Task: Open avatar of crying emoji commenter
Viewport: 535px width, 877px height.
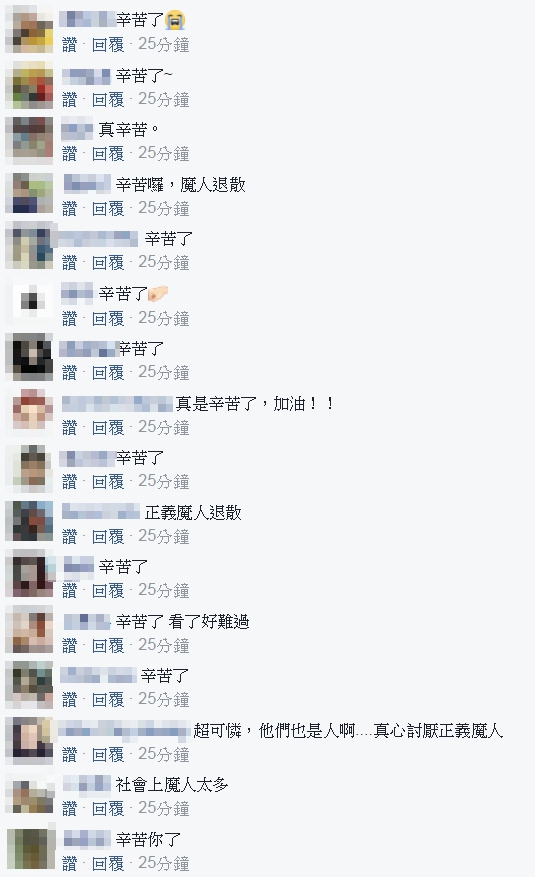Action: point(29,30)
